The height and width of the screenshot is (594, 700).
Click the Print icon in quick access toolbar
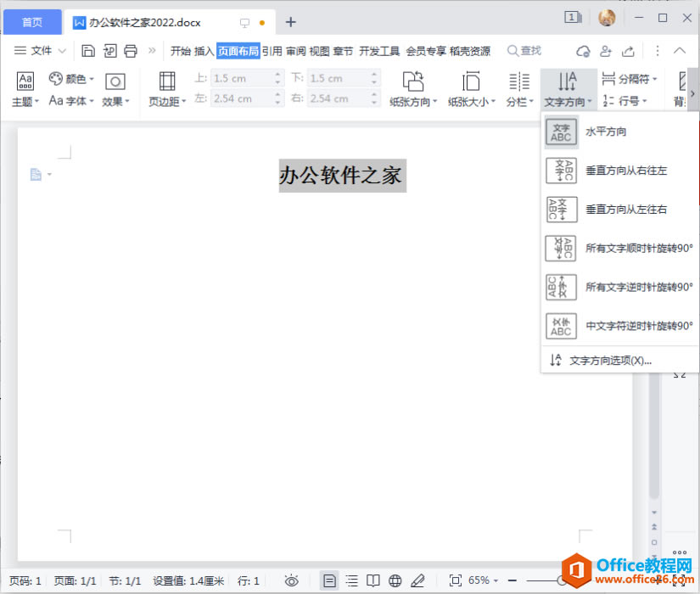pos(130,51)
